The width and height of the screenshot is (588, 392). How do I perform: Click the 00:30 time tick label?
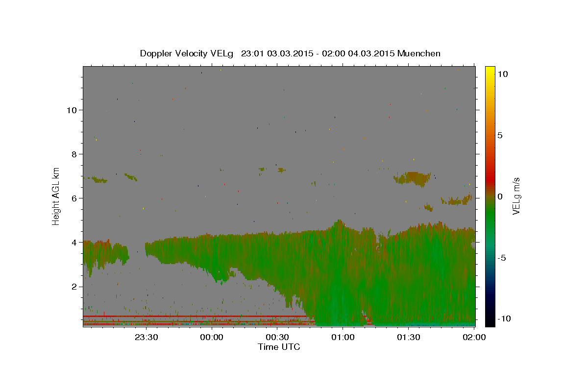[277, 337]
